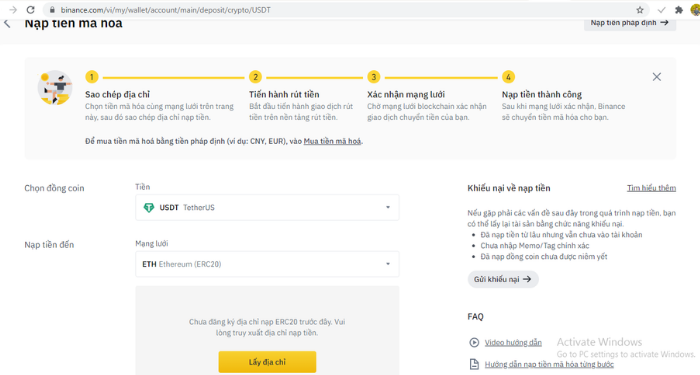
Task: Click the Nạp tiền đến label
Action: click(49, 245)
